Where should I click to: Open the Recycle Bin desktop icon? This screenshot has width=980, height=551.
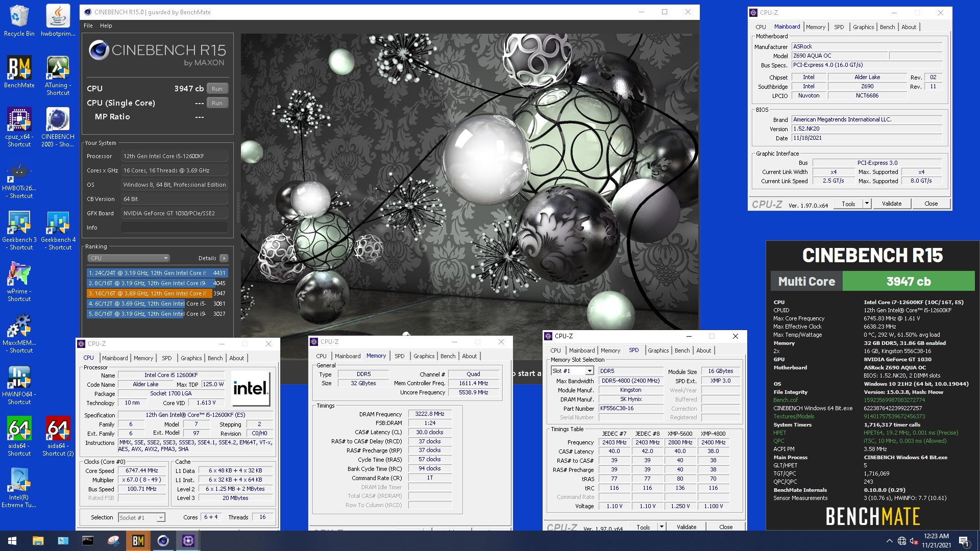coord(19,20)
